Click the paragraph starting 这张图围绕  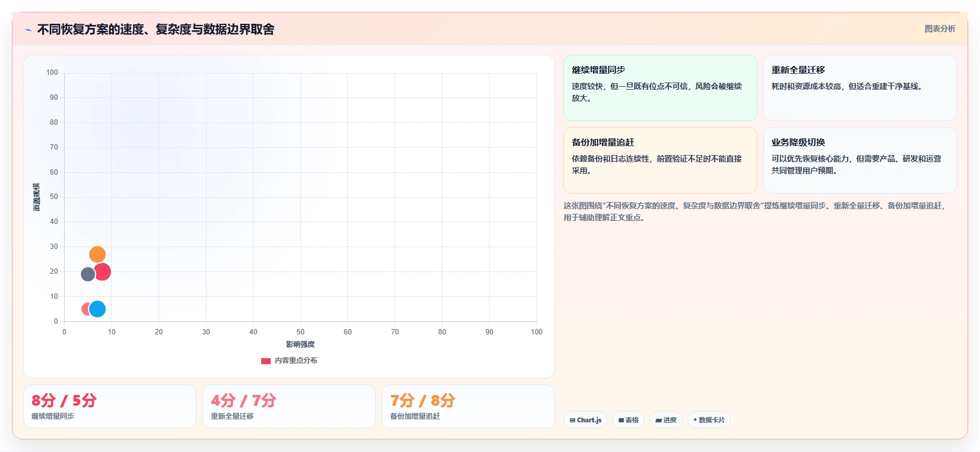[x=754, y=211]
